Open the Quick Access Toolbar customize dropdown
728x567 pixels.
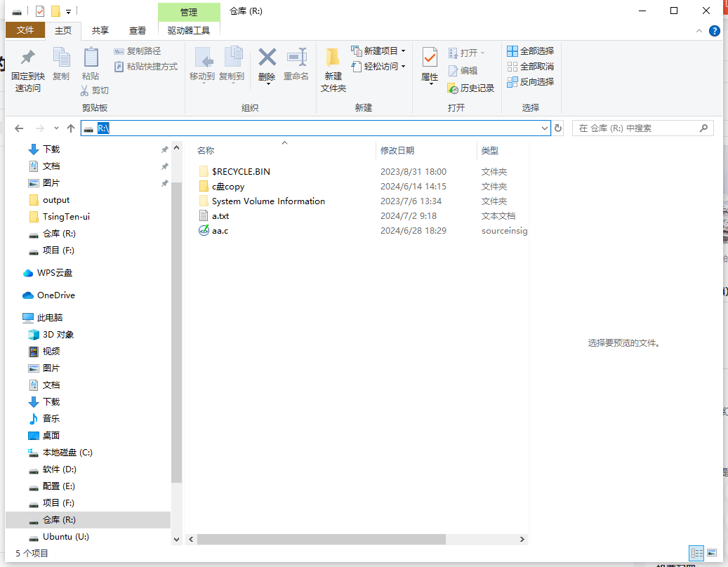[x=68, y=11]
